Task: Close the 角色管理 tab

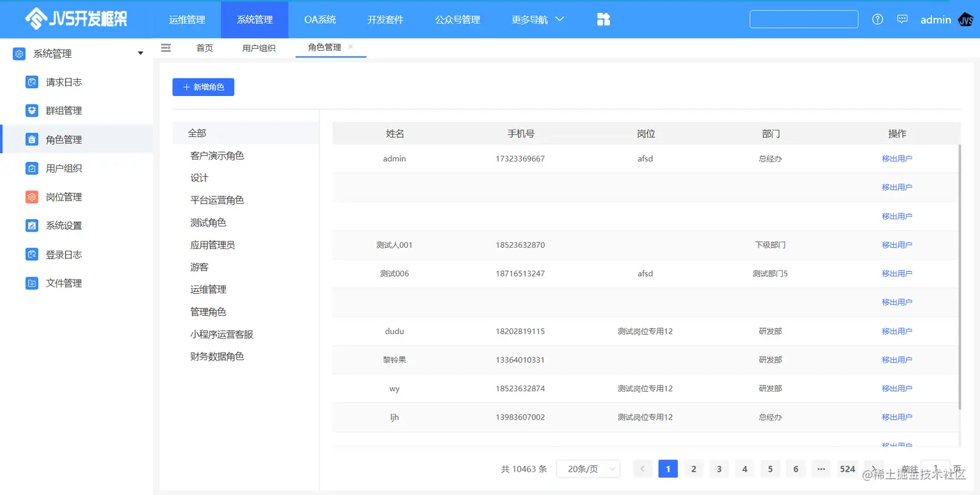Action: [351, 47]
